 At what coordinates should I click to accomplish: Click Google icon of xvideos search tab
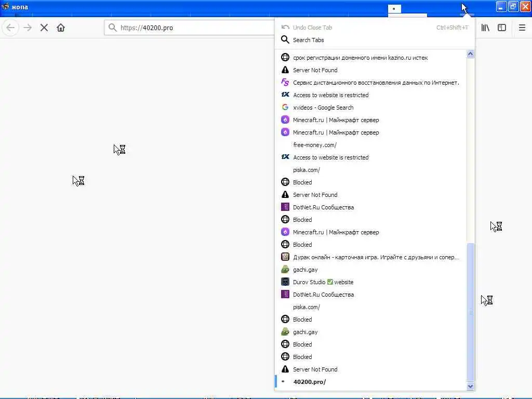pyautogui.click(x=285, y=107)
